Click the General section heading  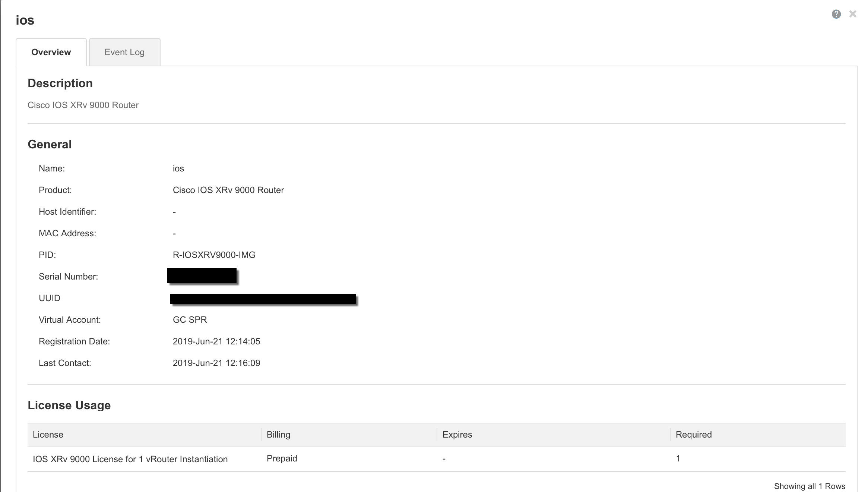(50, 144)
